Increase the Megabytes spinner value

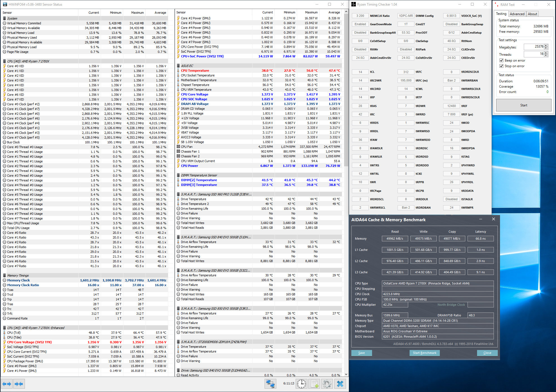click(546, 45)
